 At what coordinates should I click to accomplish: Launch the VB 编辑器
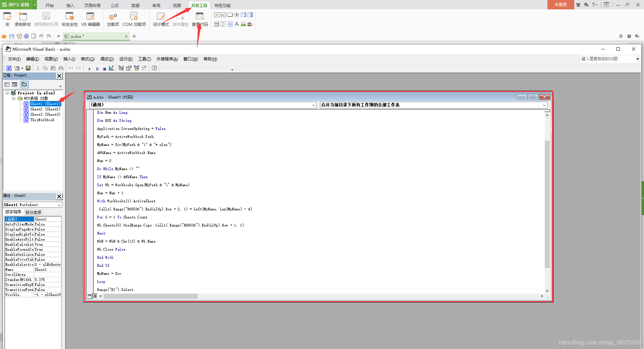coord(91,19)
